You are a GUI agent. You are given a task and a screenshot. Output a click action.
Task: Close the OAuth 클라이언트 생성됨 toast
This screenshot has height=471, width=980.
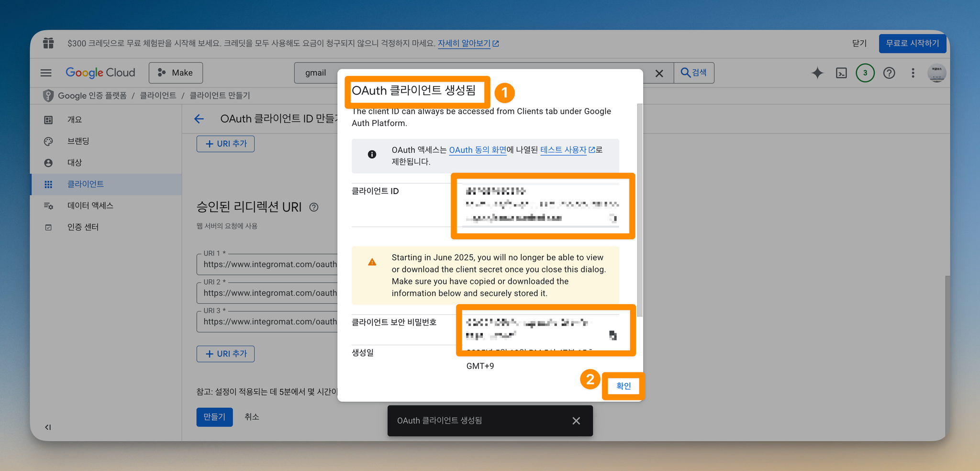[x=576, y=421]
